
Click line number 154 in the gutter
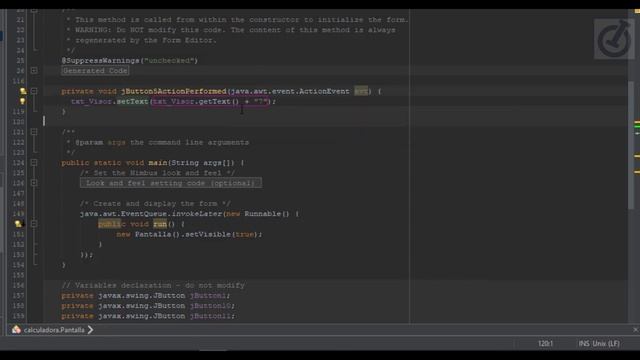tap(18, 264)
